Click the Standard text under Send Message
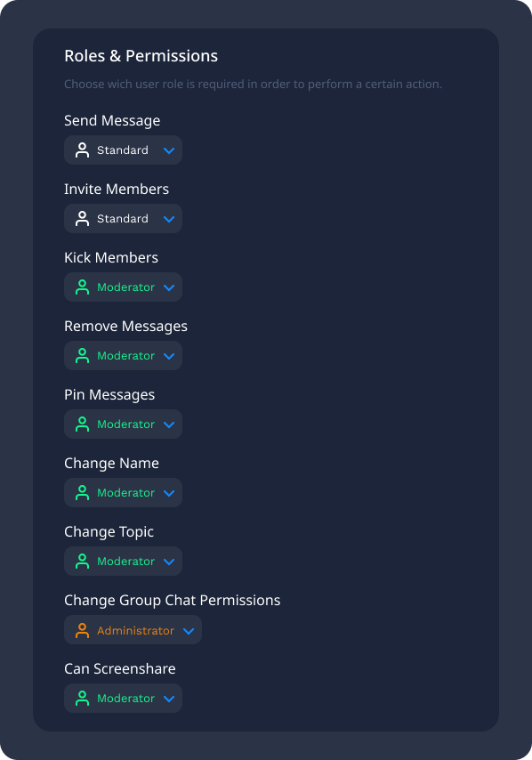 click(x=123, y=150)
